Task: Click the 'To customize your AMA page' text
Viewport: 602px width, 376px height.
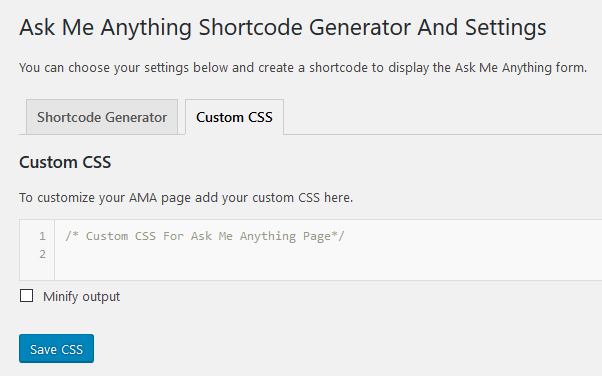Action: point(186,197)
